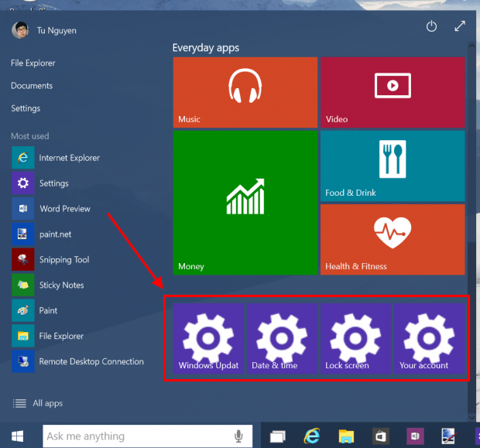Click the Tu Nguyen user account picture
The image size is (480, 448).
20,30
